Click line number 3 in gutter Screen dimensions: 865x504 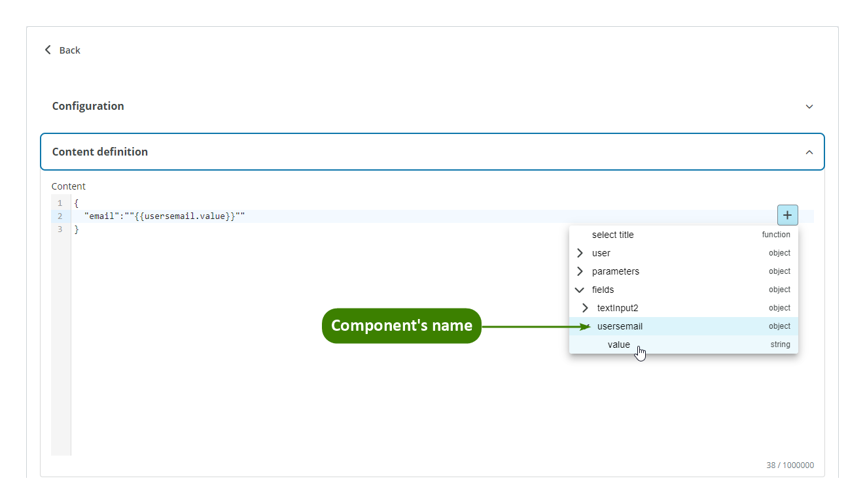60,229
